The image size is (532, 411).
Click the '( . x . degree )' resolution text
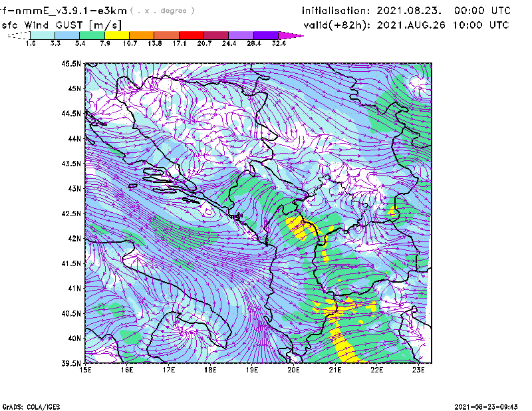162,11
